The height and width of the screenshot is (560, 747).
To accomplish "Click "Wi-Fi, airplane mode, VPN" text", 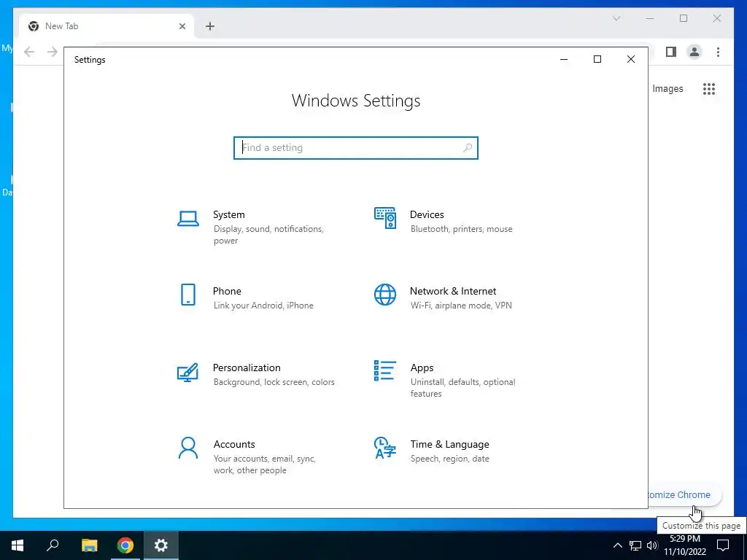I will [x=461, y=306].
